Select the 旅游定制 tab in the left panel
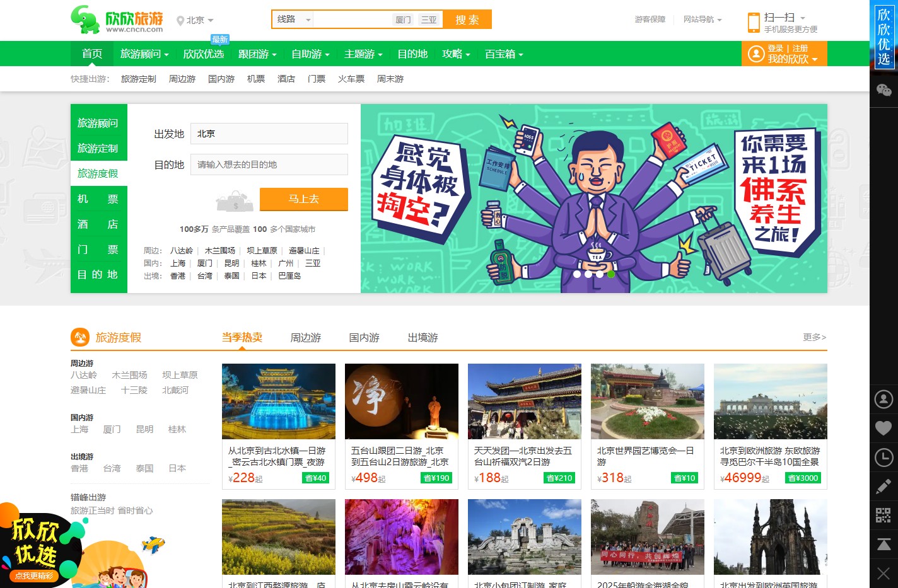This screenshot has width=898, height=588. (99, 148)
